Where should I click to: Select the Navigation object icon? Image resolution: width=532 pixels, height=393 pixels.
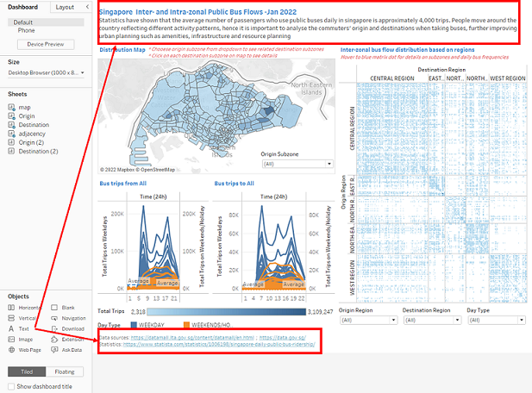tap(55, 318)
